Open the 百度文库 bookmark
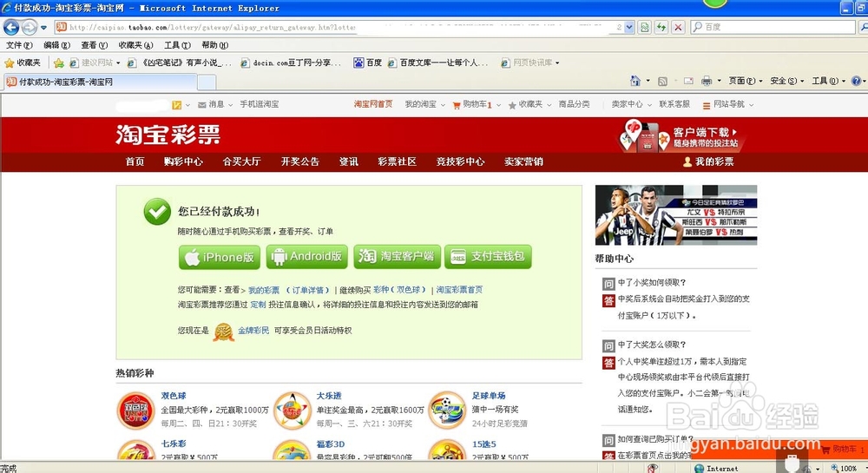 (x=437, y=62)
